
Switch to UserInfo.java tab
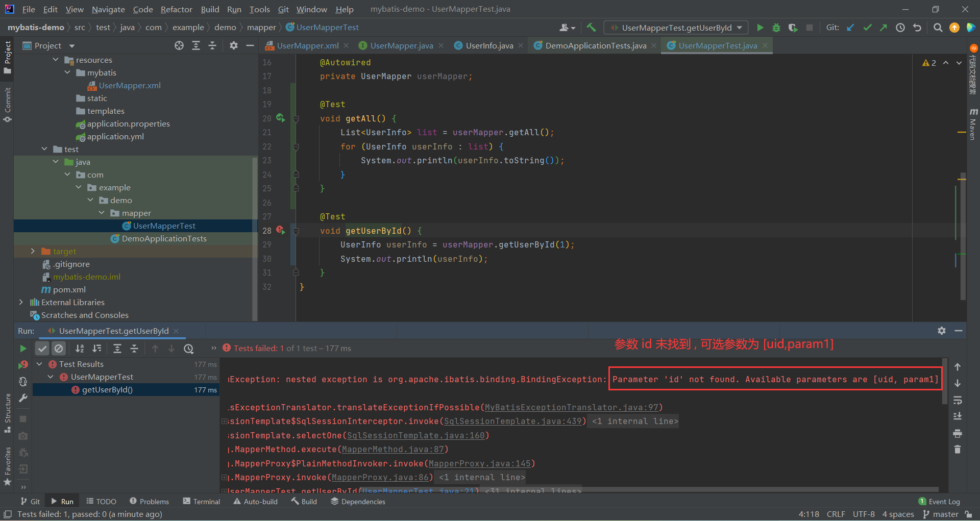point(489,45)
